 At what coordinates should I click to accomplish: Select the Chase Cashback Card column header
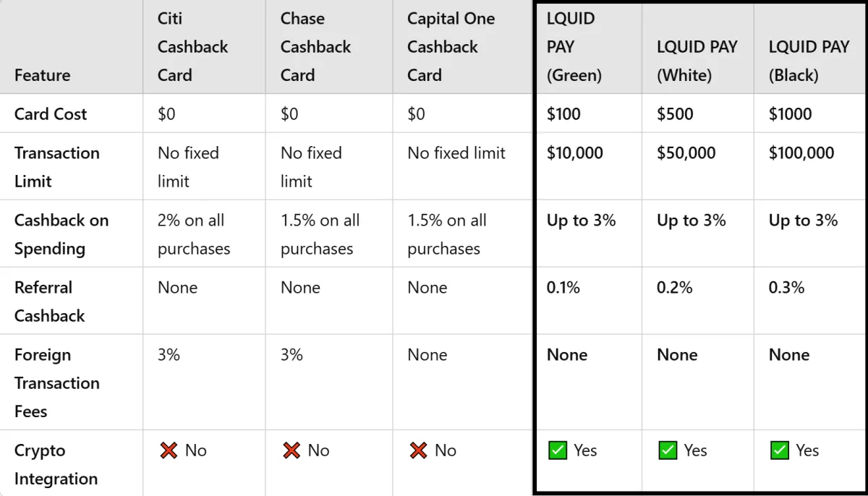(315, 47)
